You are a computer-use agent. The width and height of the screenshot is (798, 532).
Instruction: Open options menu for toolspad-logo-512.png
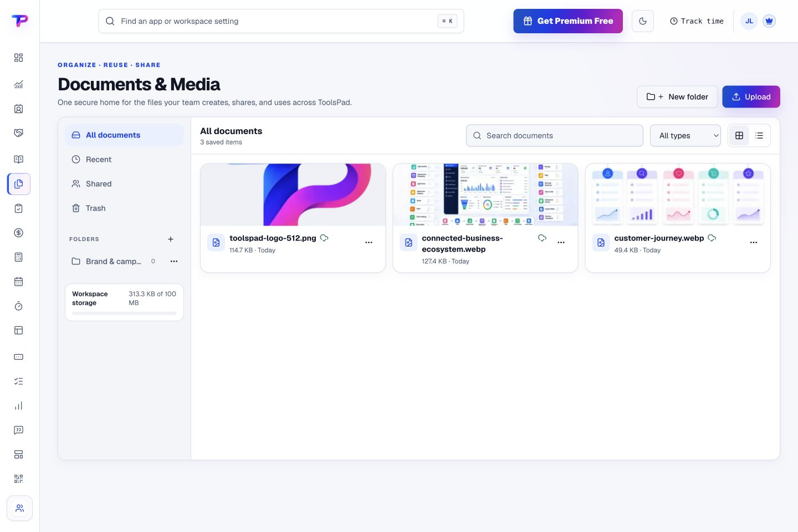point(369,243)
